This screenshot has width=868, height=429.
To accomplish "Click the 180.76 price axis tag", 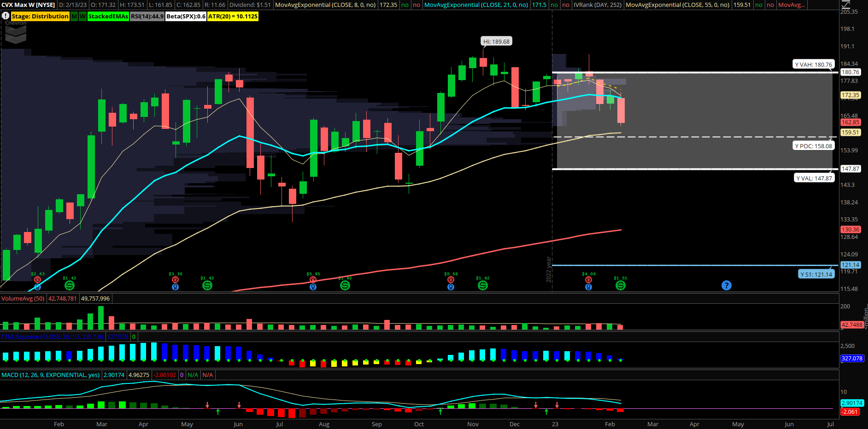I will point(850,72).
